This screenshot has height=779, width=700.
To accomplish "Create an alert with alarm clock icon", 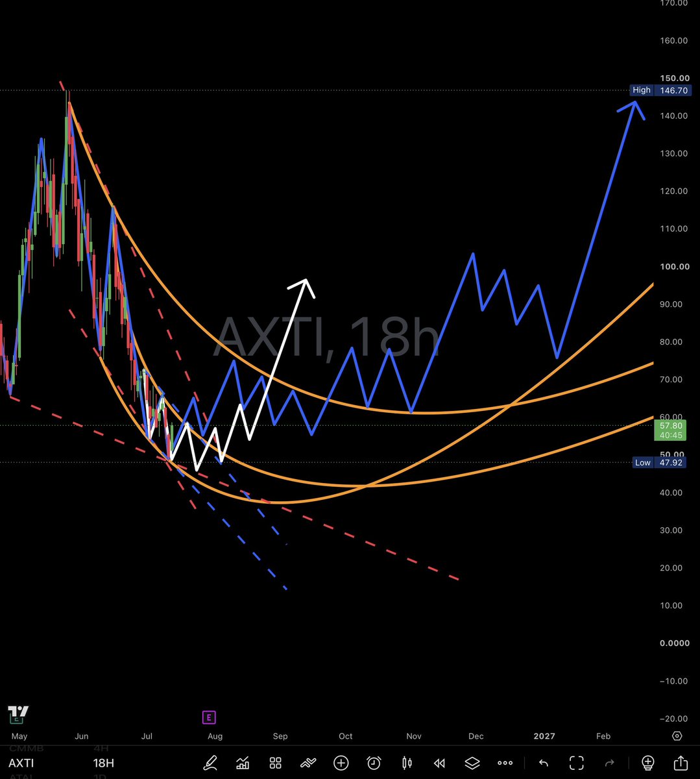I will coord(374,763).
